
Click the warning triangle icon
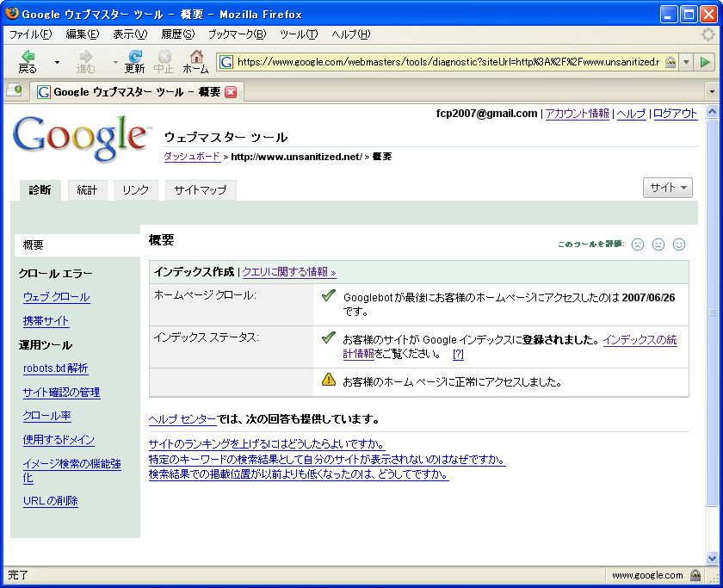[x=328, y=380]
